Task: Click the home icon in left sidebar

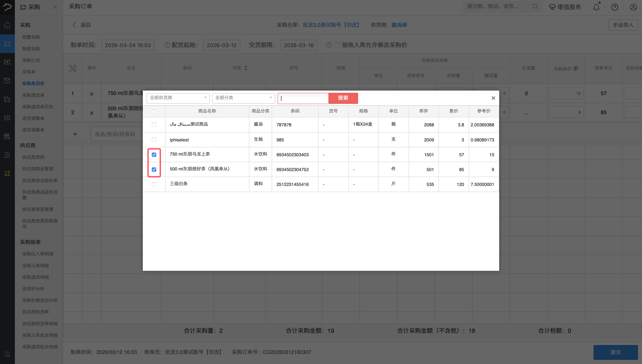Action: click(7, 25)
